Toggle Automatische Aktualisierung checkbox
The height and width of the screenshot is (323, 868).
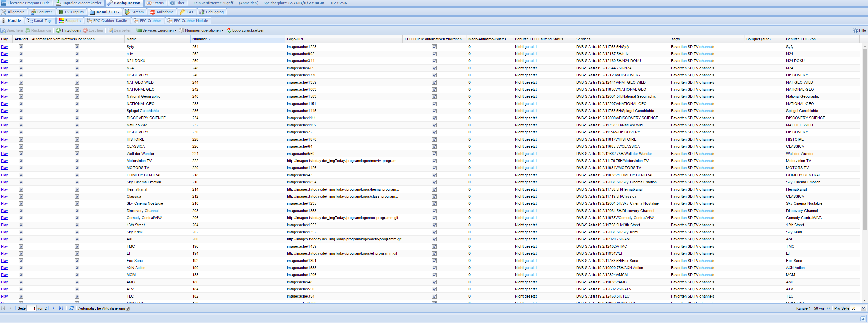(x=128, y=309)
